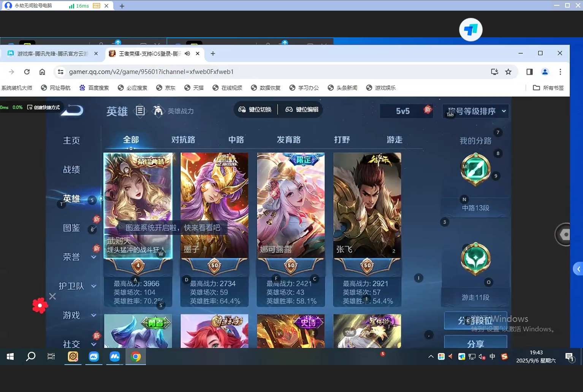Click the gray hexagon floating button
Viewport: 583px width, 392px height.
click(x=565, y=234)
